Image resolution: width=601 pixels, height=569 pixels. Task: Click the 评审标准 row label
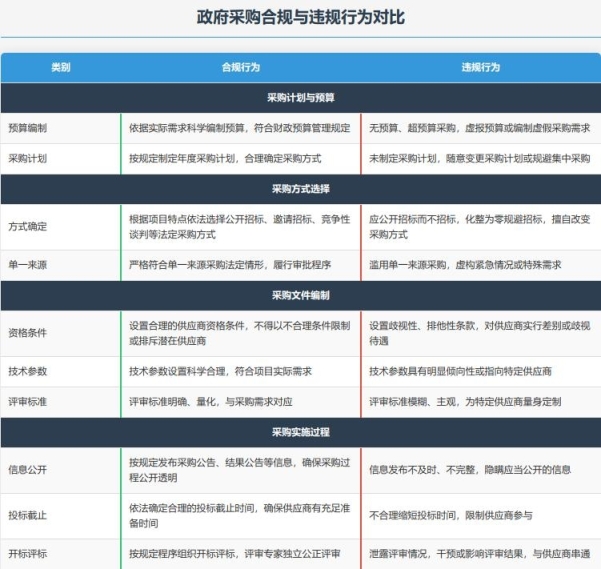coord(27,401)
